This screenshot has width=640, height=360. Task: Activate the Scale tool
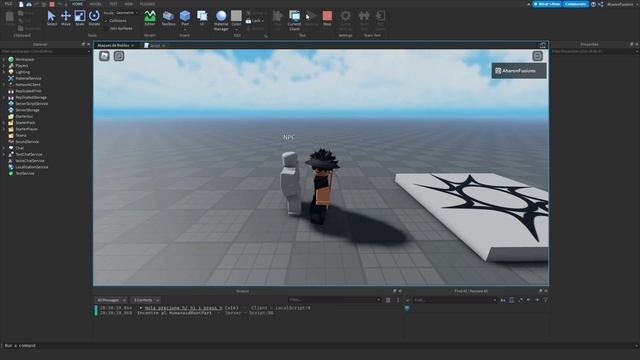point(80,18)
